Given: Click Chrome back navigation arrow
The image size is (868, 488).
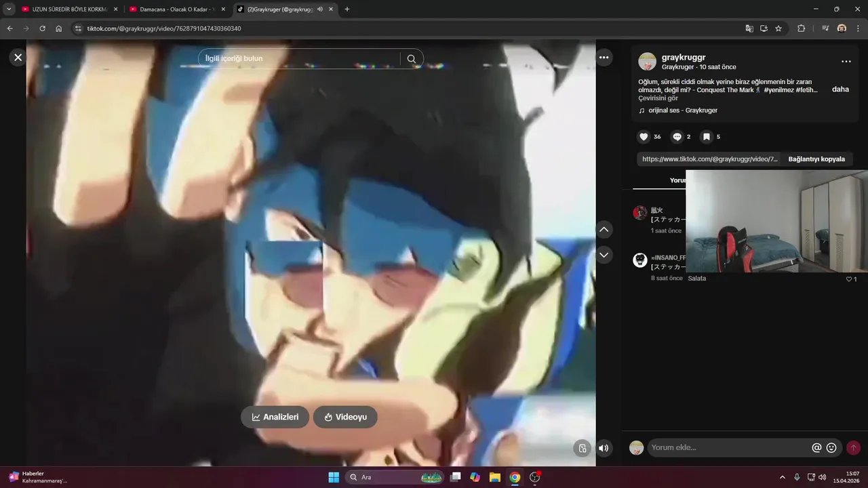Looking at the screenshot, I should 9,28.
